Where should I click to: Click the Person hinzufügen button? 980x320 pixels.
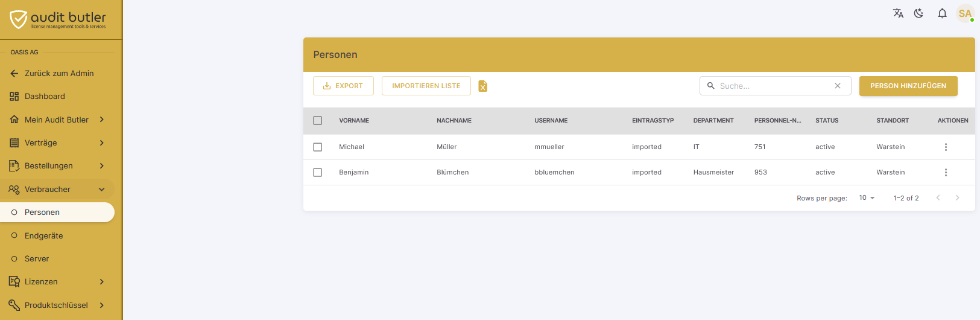tap(908, 86)
